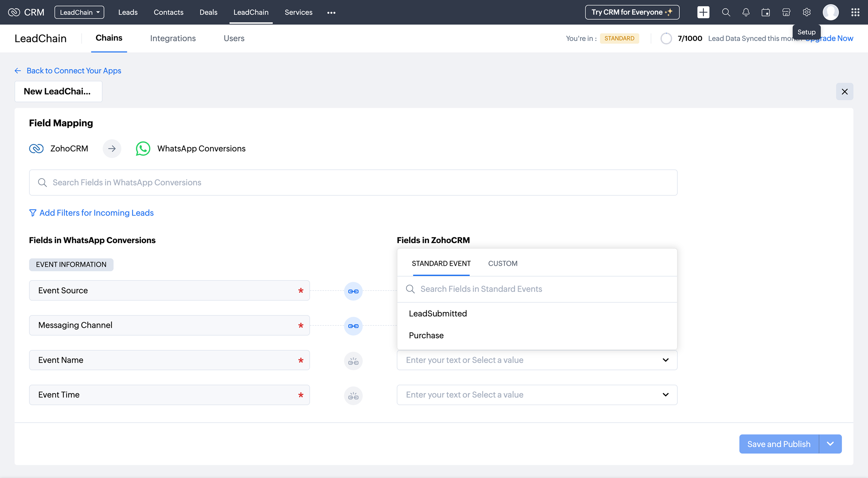The height and width of the screenshot is (478, 868).
Task: Click the notifications bell icon
Action: (746, 12)
